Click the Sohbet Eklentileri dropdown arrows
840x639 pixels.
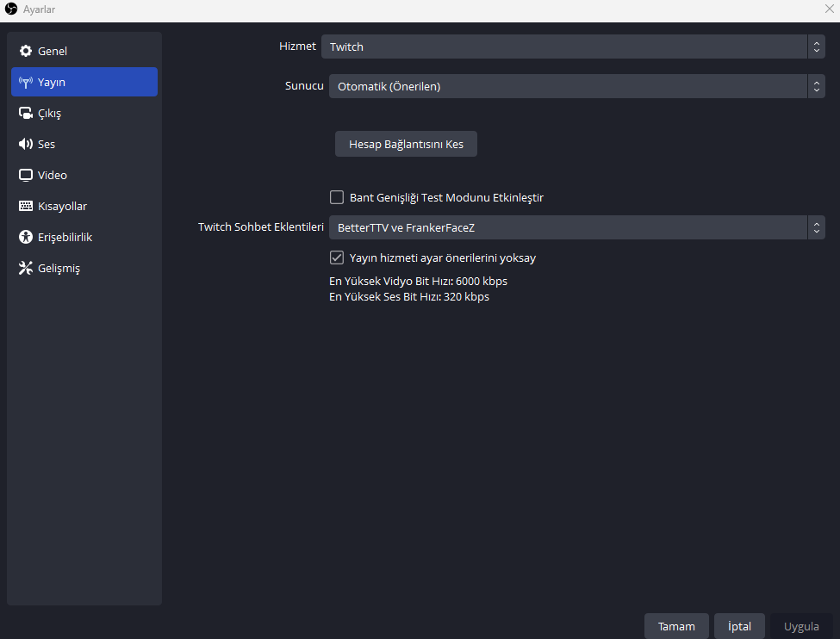tap(816, 227)
